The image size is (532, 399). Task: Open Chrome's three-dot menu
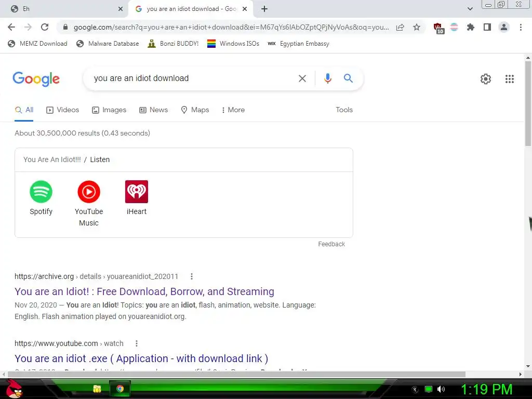click(521, 27)
